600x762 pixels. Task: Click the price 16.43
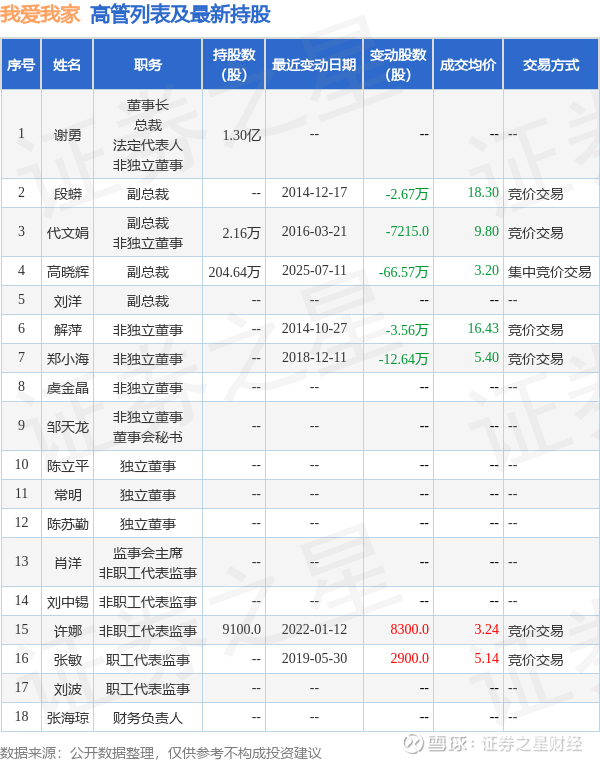coord(483,329)
